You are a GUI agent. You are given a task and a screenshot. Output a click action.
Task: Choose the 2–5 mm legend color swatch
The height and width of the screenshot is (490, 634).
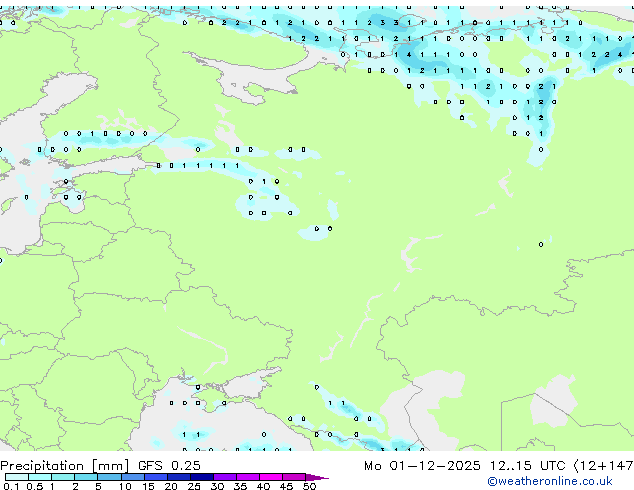pos(86,477)
